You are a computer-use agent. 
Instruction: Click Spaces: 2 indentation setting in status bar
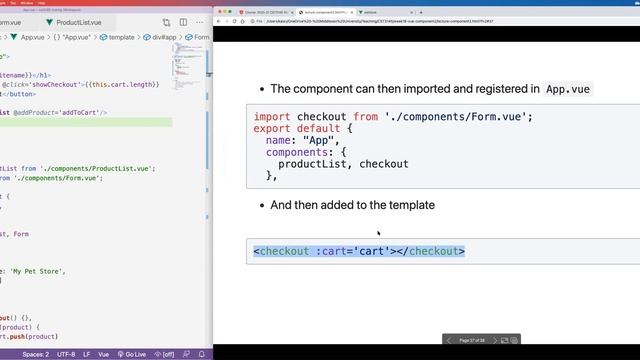pyautogui.click(x=36, y=354)
